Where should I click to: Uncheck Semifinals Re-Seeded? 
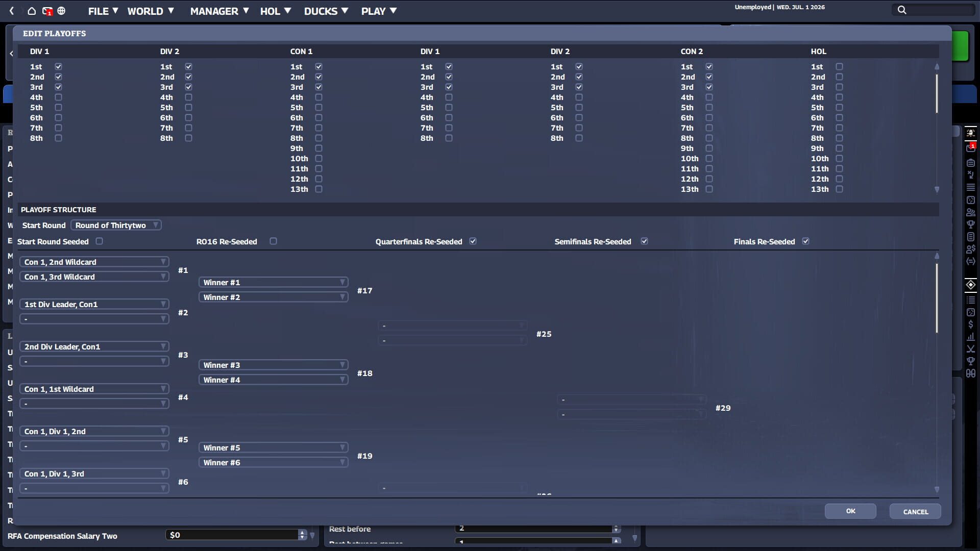click(x=645, y=241)
